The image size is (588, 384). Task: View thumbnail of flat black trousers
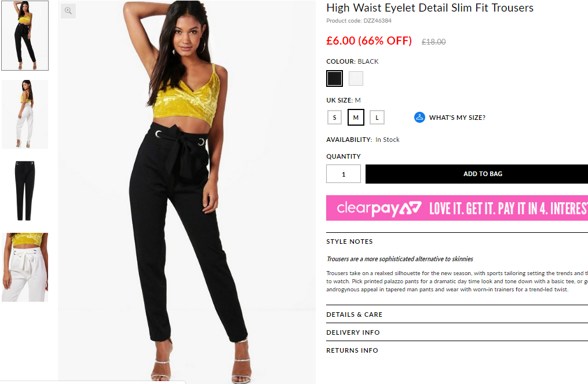click(25, 191)
